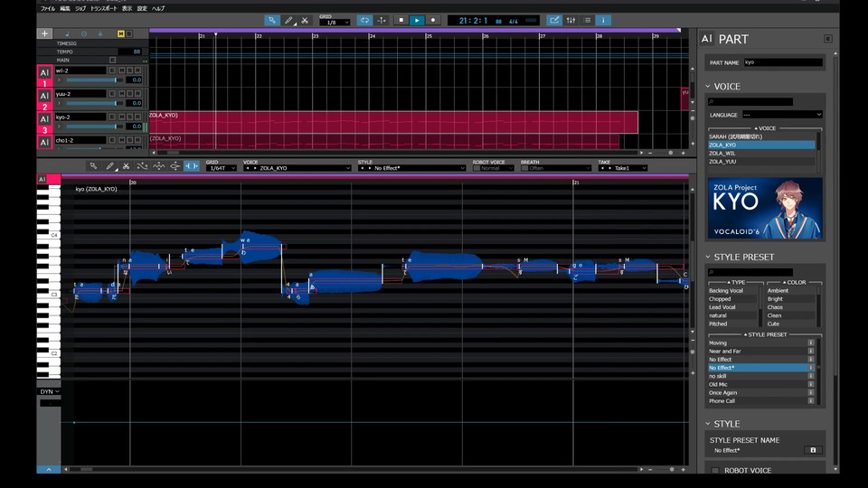Select ZOLA_WIL in the voice list
Screen dimensions: 868x488
tap(761, 154)
